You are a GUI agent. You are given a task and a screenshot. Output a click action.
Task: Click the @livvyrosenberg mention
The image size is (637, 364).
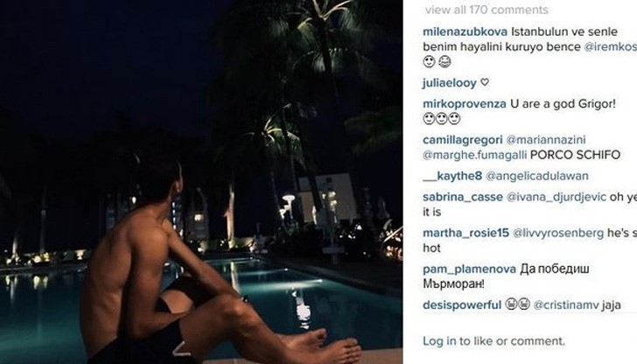558,233
